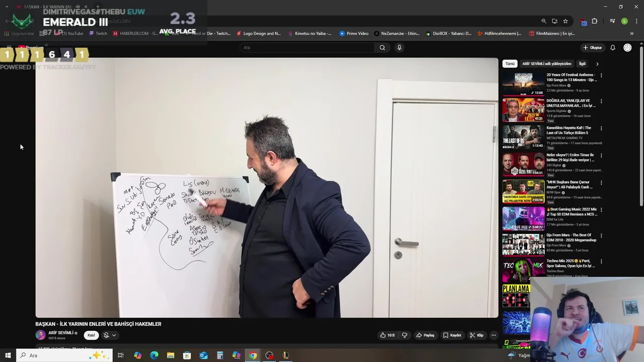The width and height of the screenshot is (644, 362).
Task: Open the Windows Start menu
Action: [x=8, y=355]
